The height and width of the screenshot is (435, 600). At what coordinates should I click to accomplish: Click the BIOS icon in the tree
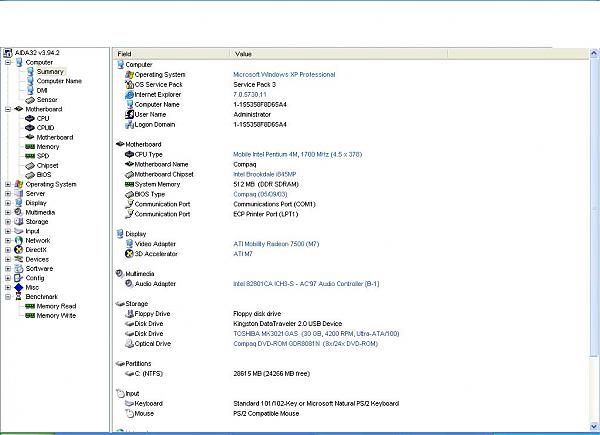click(x=30, y=175)
